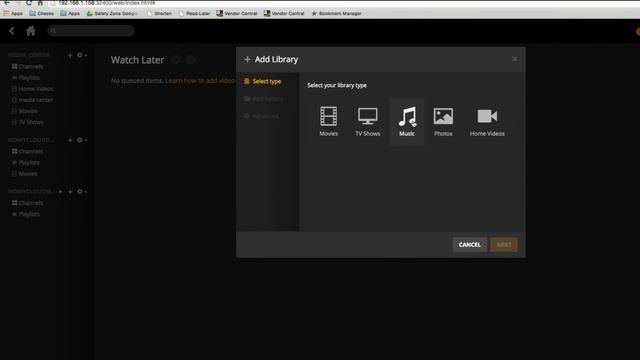Follow the Learn how to add videos link

tap(200, 81)
